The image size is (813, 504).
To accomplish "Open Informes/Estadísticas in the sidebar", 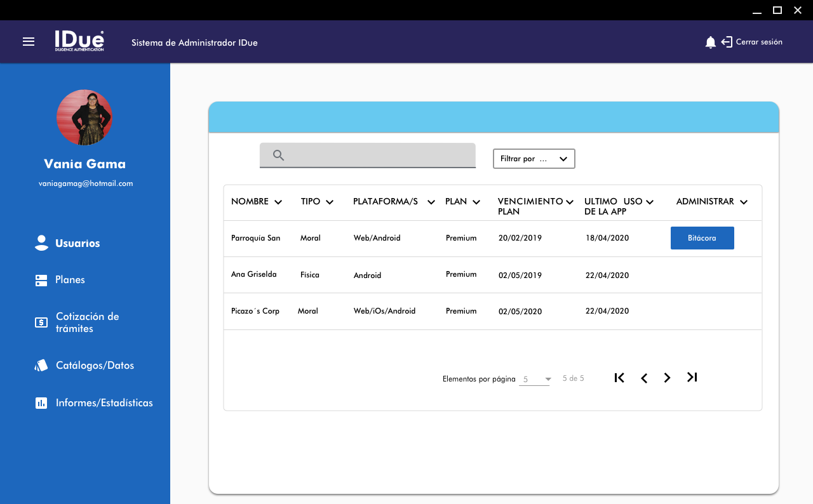I will pos(104,403).
